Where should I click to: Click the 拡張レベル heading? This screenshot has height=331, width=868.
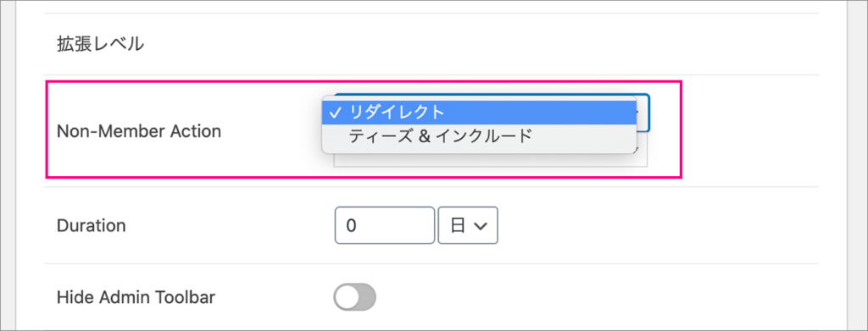tap(100, 44)
